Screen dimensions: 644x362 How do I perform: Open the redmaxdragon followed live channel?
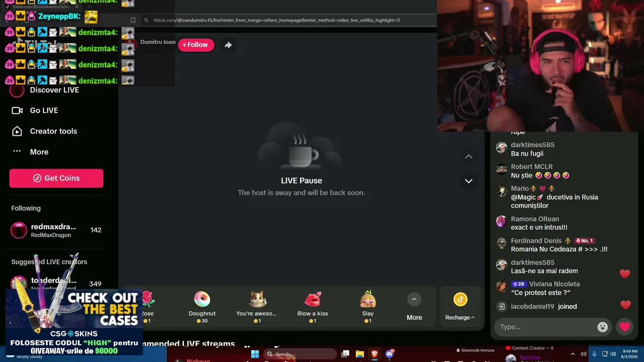point(56,230)
